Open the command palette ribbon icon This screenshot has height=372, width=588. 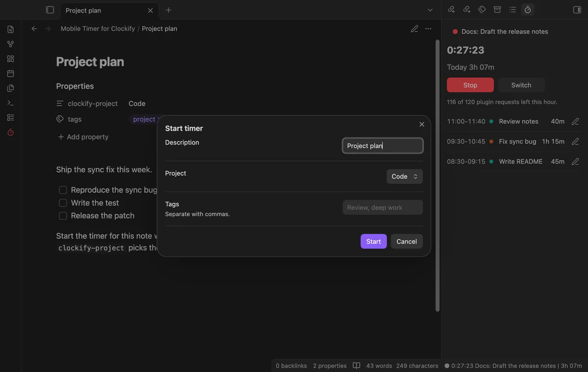(x=10, y=103)
